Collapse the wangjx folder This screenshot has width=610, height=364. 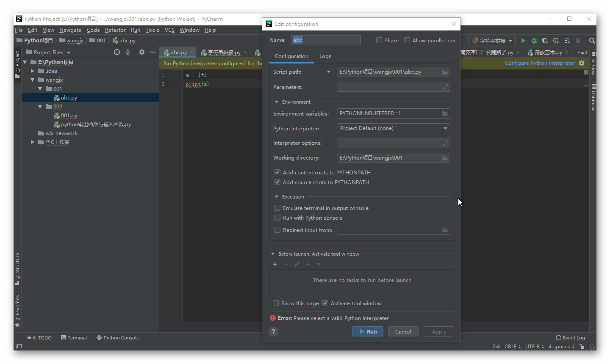pyautogui.click(x=33, y=80)
